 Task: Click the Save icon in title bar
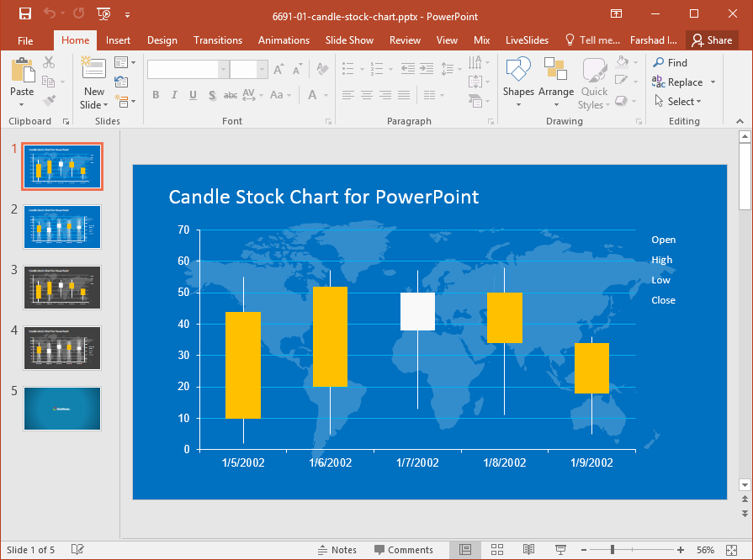(x=25, y=14)
